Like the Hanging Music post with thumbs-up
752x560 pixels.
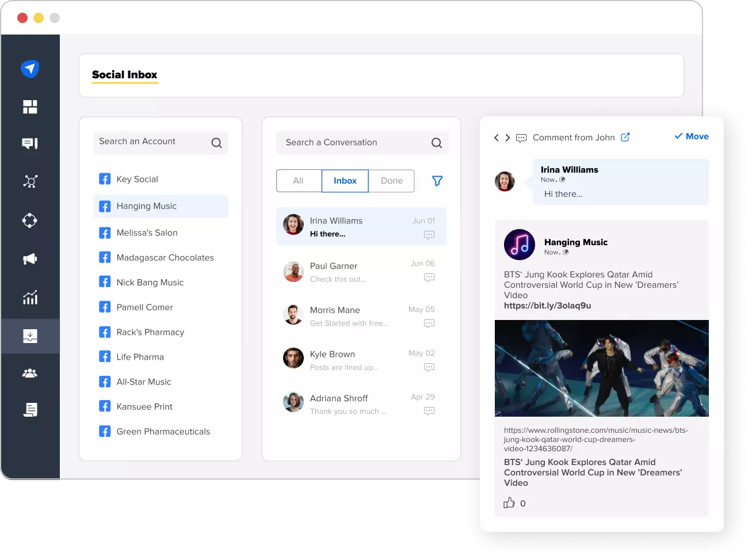point(509,503)
